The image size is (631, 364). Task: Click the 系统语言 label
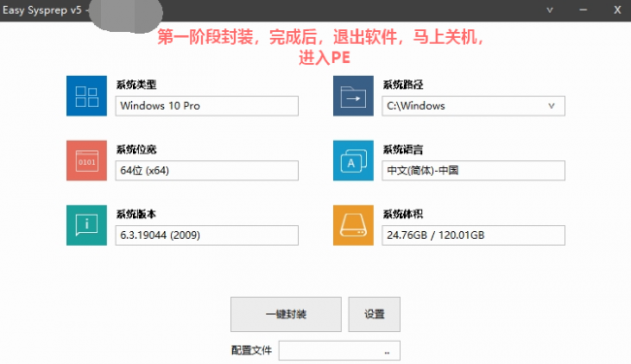coord(403,149)
